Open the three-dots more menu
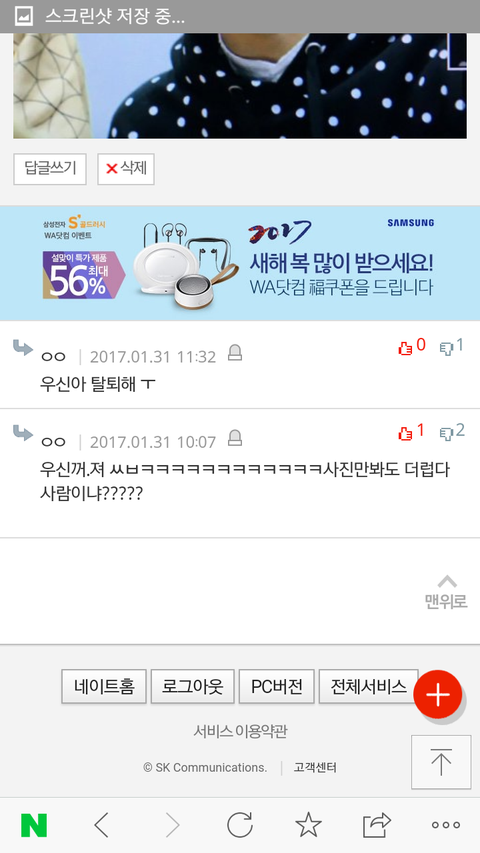Viewport: 480px width, 853px height. coord(446,825)
